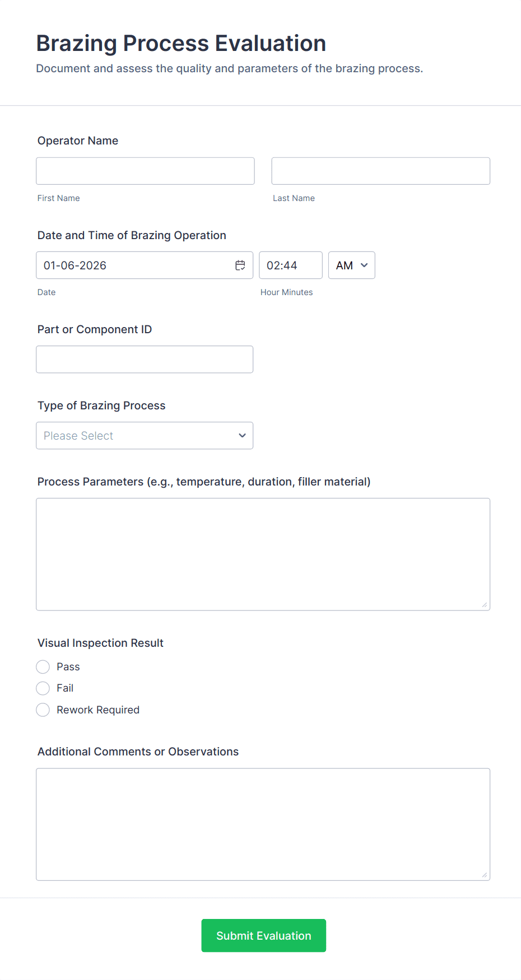
Task: Open the Type of Brazing Process dropdown
Action: click(x=145, y=435)
